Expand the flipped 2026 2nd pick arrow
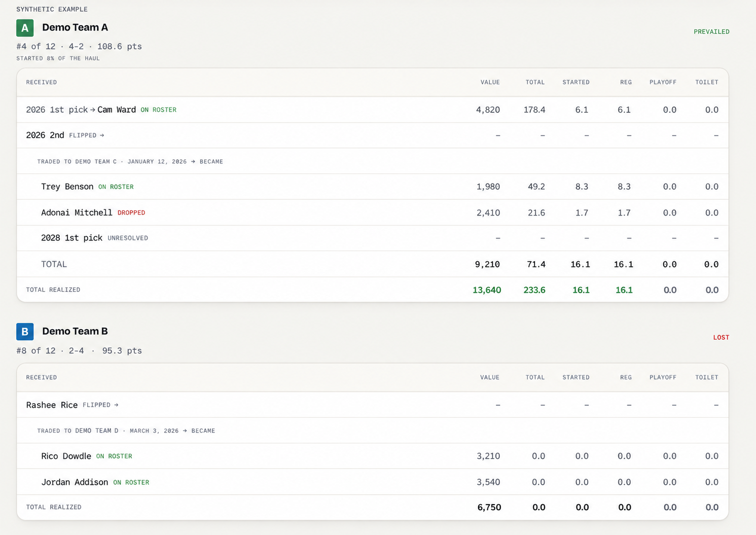 tap(102, 135)
